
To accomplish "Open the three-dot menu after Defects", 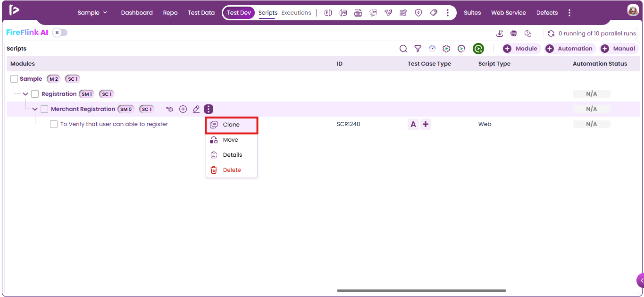I will tap(569, 13).
